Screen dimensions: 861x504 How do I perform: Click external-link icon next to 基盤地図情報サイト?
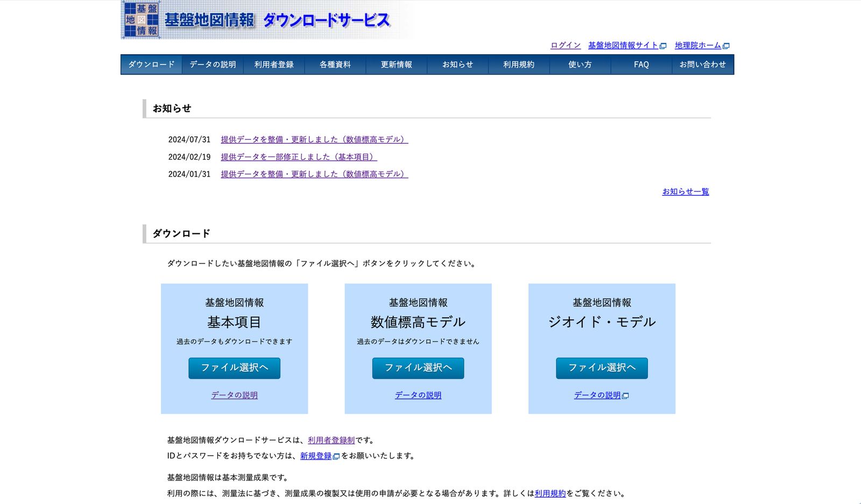(663, 46)
